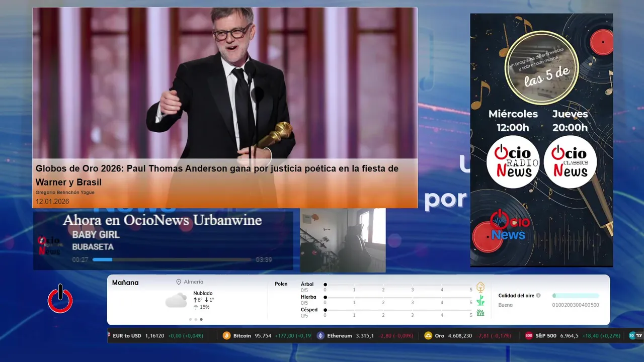Viewport: 644px width, 362px height.
Task: Click the Ocio Classics News round logo
Action: (x=570, y=162)
